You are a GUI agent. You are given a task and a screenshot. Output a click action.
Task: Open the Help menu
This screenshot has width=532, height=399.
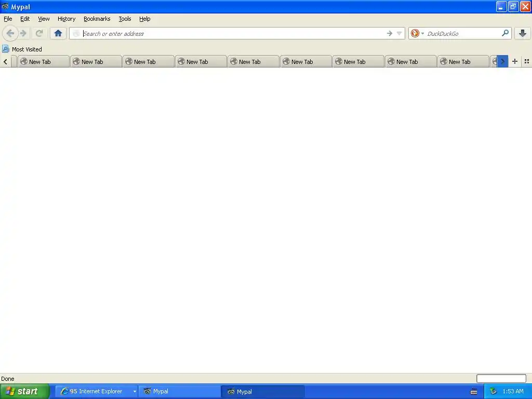(x=145, y=19)
